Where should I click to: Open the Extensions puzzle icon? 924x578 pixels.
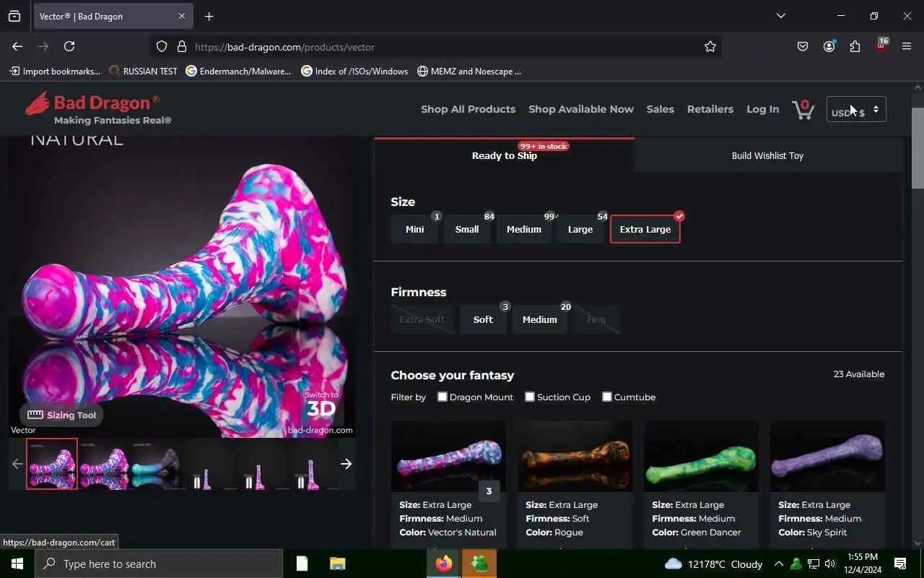point(855,46)
